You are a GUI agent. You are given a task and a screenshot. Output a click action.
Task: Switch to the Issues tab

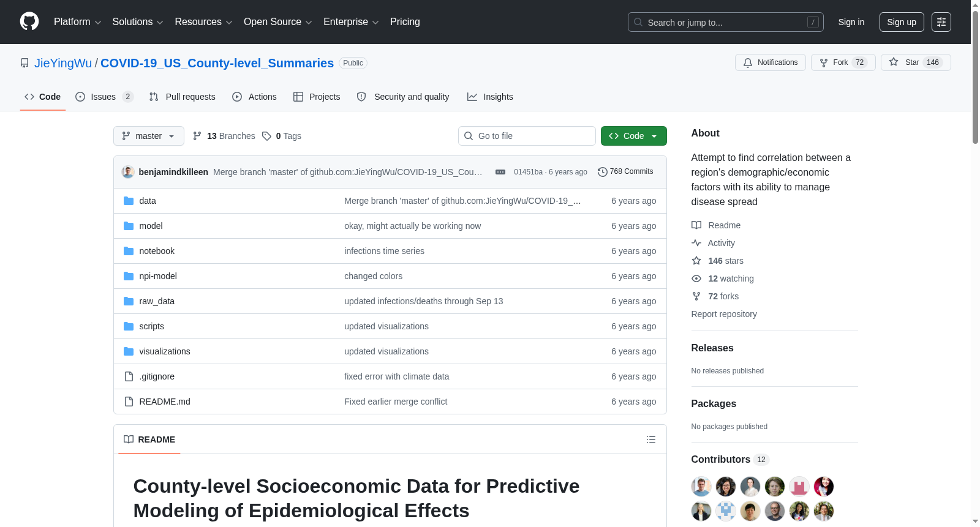click(104, 97)
